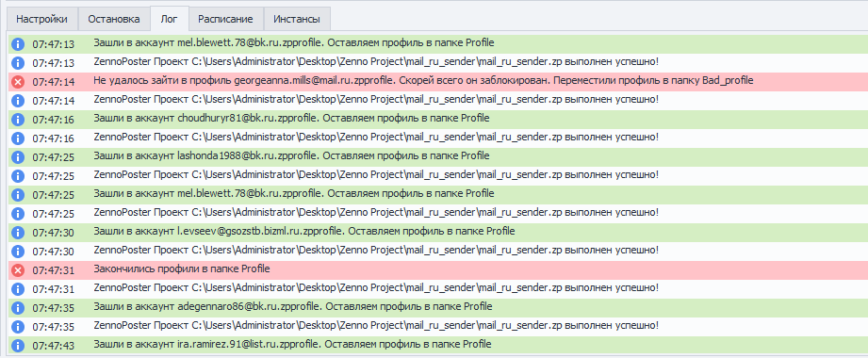Viewport: 868px width, 358px height.
Task: Click red error icon of georgeanna.mills entry
Action: tap(18, 82)
